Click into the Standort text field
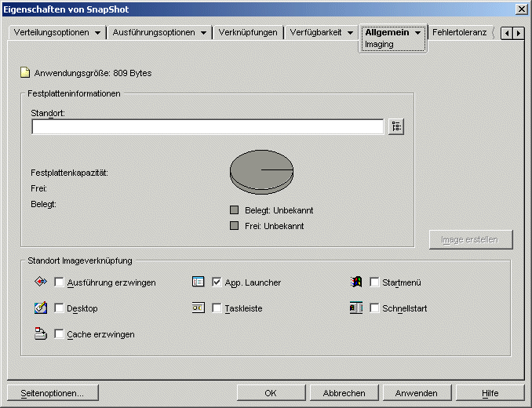532x408 pixels. 207,127
